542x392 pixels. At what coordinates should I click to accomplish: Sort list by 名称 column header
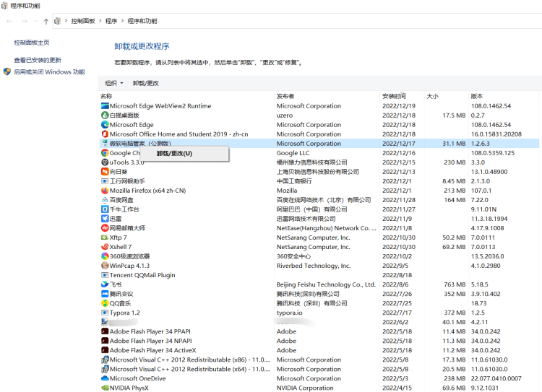(186, 96)
